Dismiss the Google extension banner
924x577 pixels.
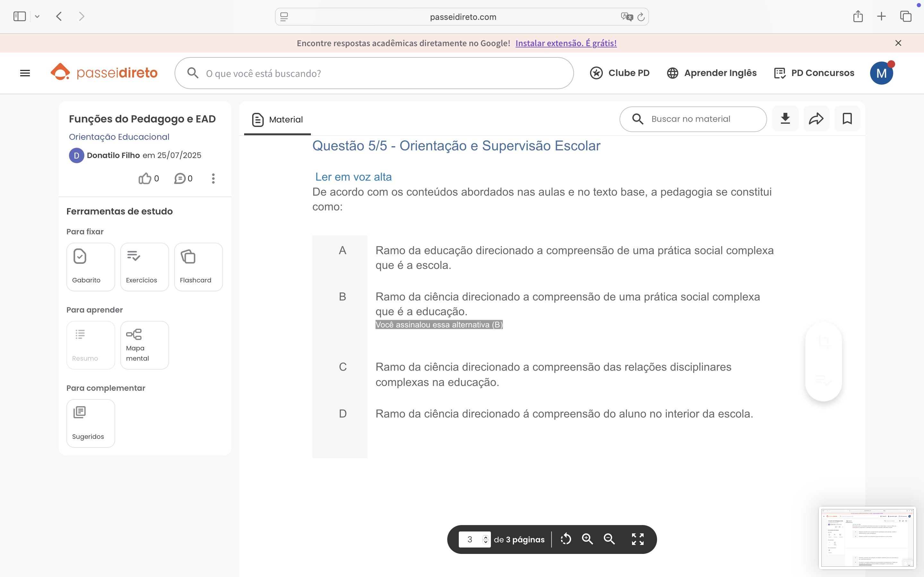point(898,43)
